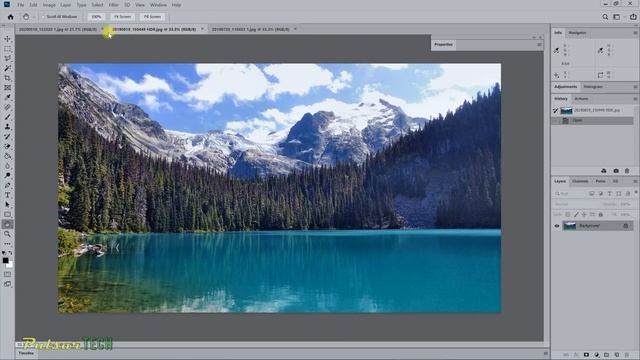Toggle lock transparent pixels icon

(x=567, y=215)
